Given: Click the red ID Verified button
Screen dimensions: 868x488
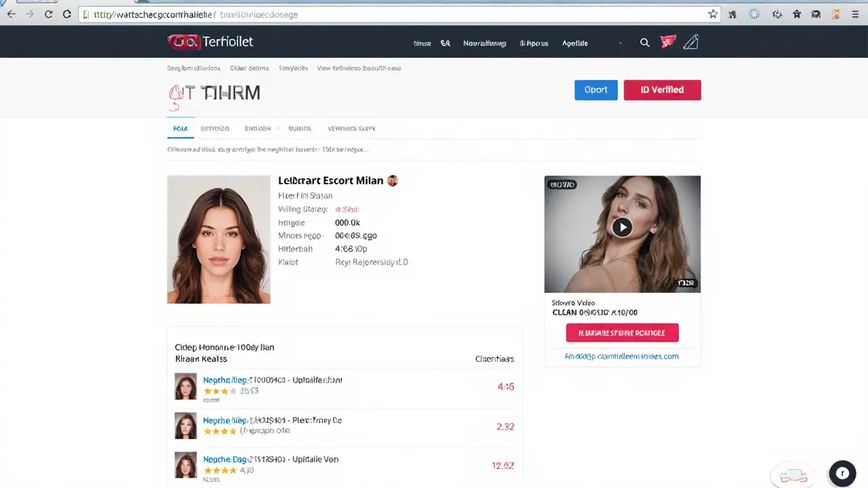Looking at the screenshot, I should [x=662, y=89].
